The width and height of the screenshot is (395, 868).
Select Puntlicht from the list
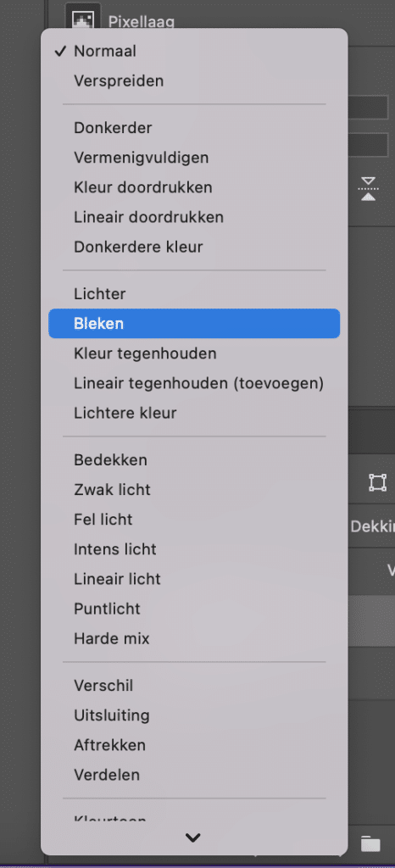click(194, 609)
